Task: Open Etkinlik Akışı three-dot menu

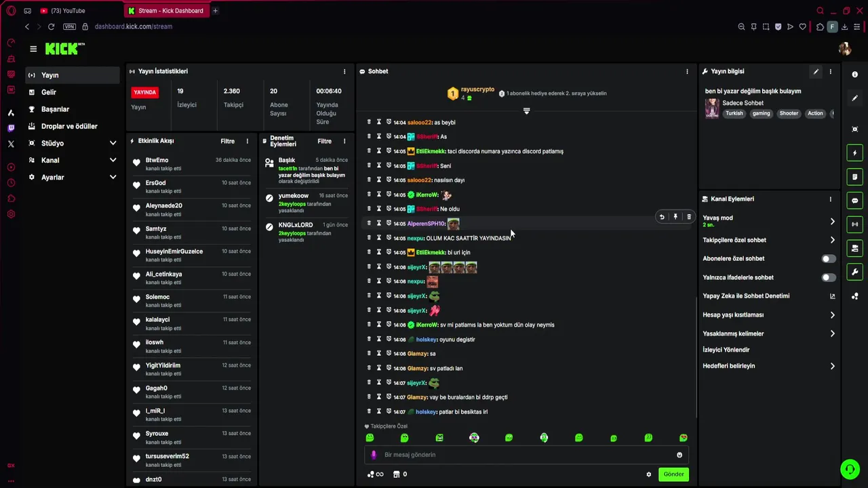Action: coord(247,141)
